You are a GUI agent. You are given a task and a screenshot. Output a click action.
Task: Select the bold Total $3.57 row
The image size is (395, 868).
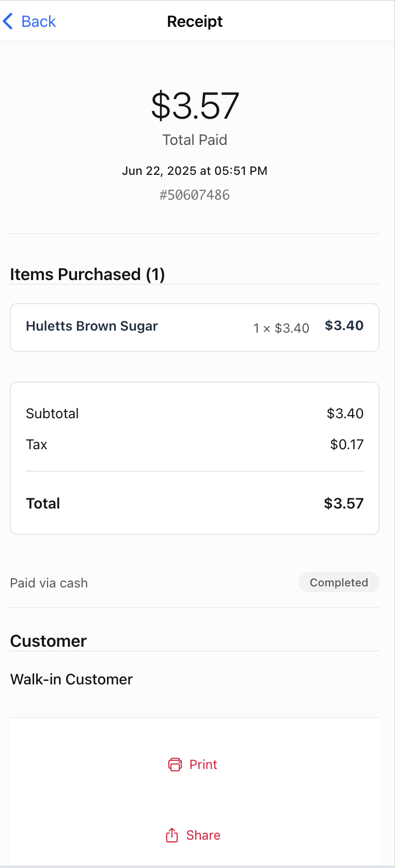(195, 503)
